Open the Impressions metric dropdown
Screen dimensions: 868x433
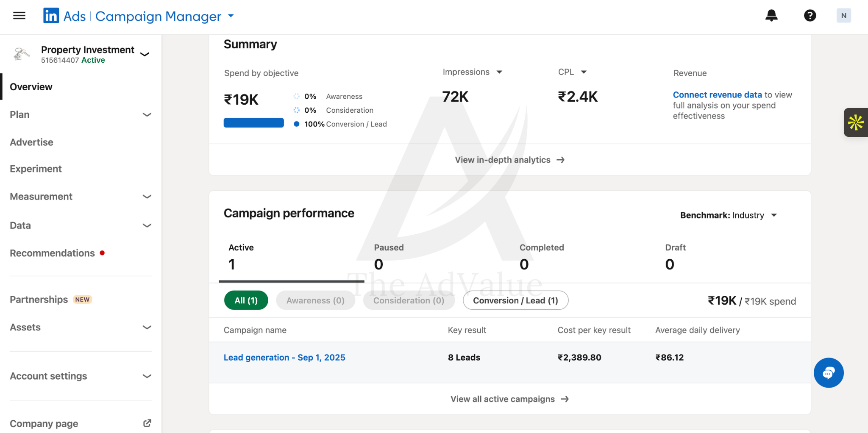(x=473, y=72)
